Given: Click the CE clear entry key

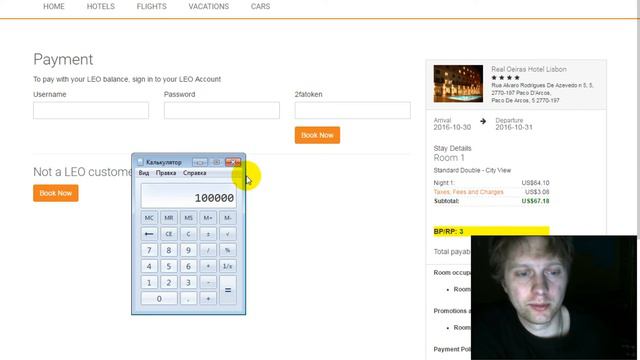Looking at the screenshot, I should click(169, 234).
